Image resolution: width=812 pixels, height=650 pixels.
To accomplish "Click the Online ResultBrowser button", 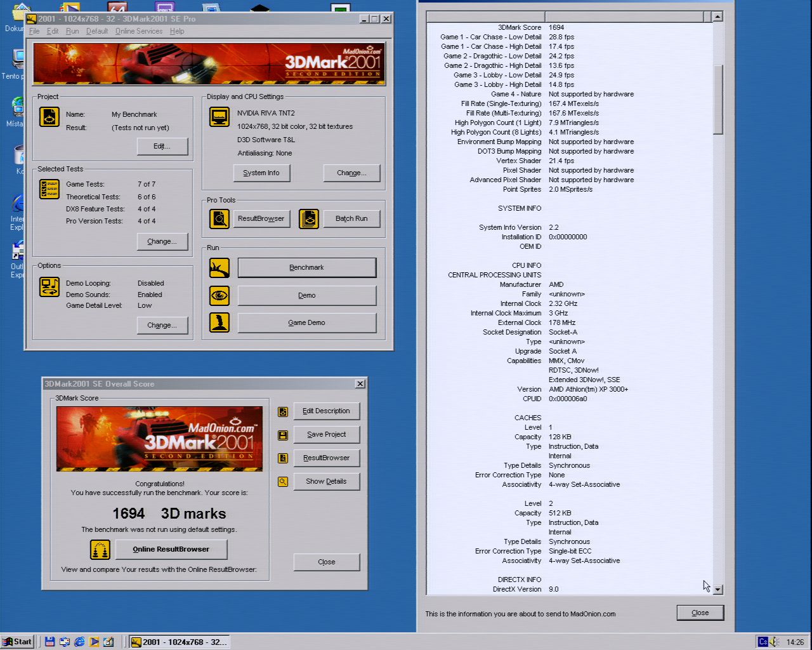I will (171, 549).
